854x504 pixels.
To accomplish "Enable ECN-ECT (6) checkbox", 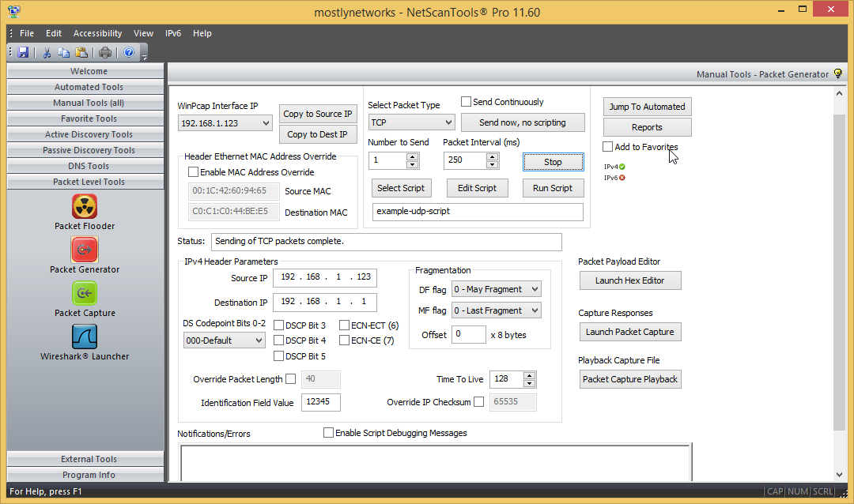I will coord(344,325).
